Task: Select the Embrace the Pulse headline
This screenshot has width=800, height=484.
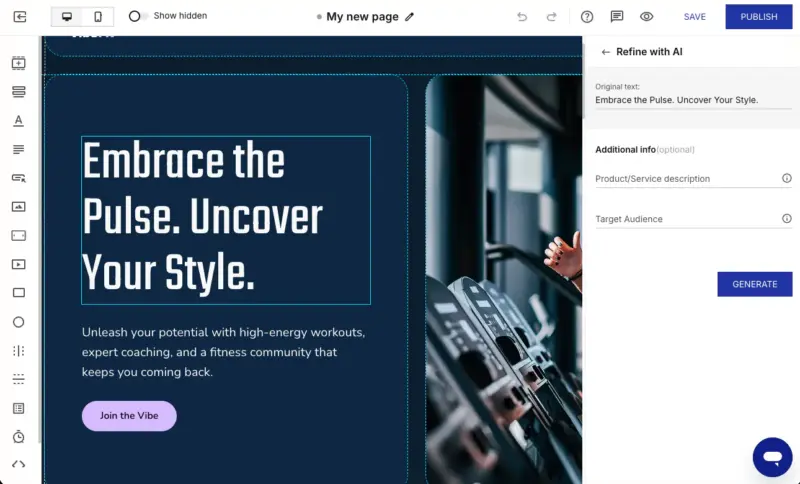Action: (226, 220)
